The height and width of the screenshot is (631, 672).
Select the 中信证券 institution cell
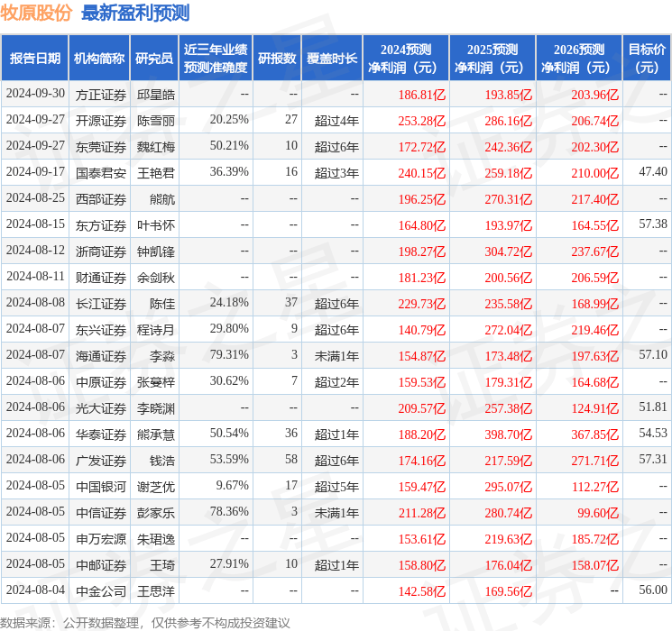tap(101, 513)
